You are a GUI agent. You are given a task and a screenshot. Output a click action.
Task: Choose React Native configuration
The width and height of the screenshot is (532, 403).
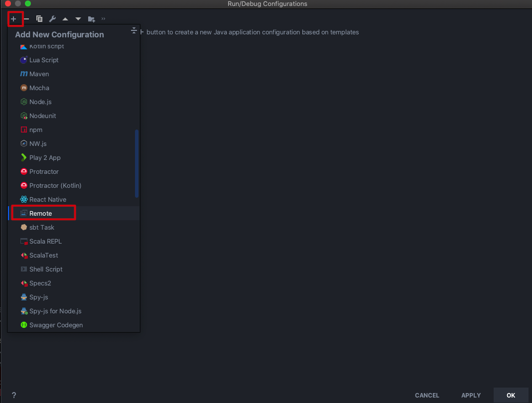click(74, 199)
